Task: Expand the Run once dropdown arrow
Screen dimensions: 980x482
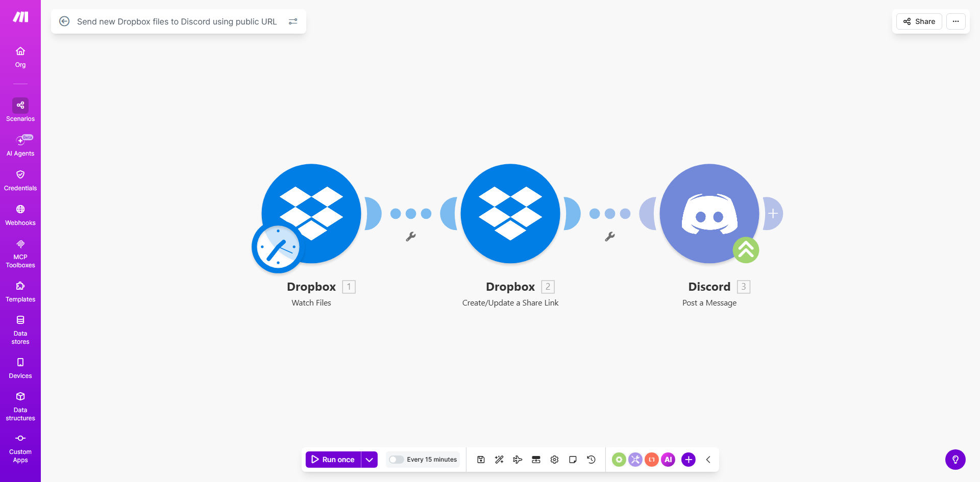Action: (x=370, y=460)
